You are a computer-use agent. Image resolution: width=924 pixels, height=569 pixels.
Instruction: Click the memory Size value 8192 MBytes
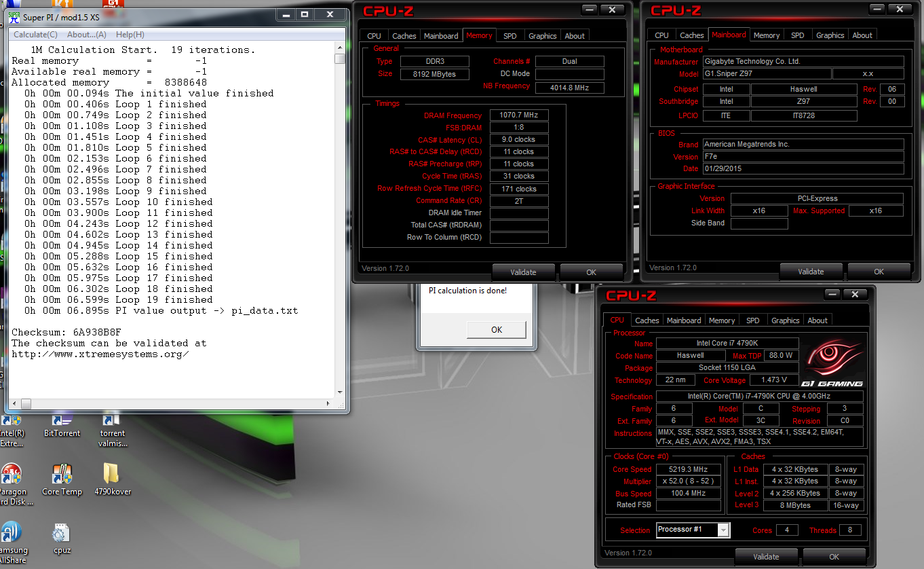[x=435, y=74]
